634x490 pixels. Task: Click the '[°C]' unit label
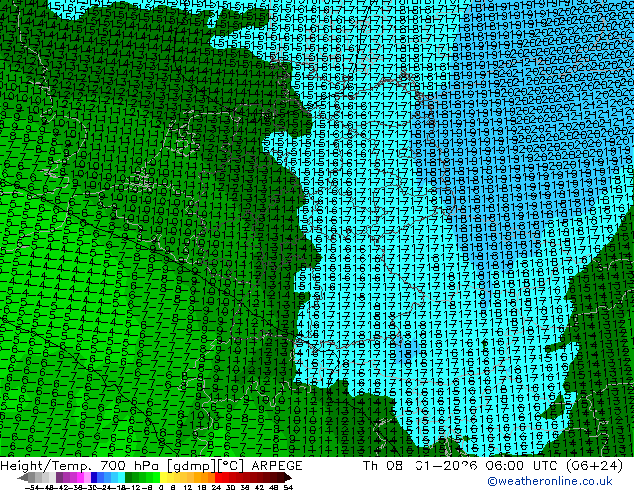230,466
